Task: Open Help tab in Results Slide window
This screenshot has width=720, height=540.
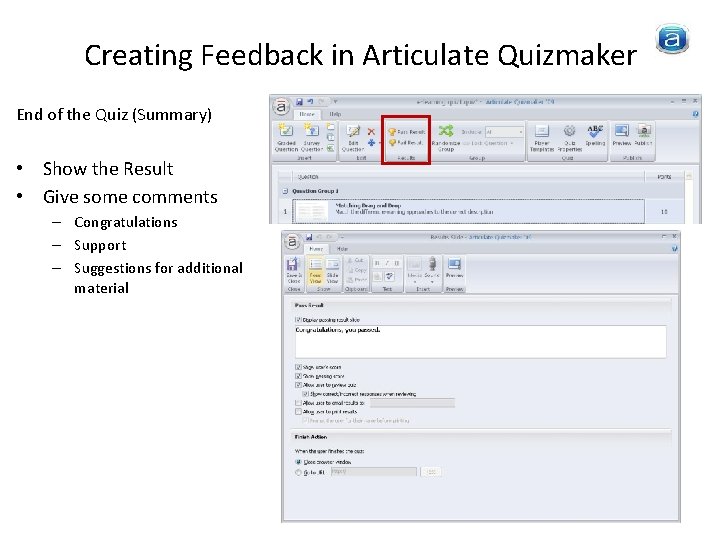Action: (342, 249)
